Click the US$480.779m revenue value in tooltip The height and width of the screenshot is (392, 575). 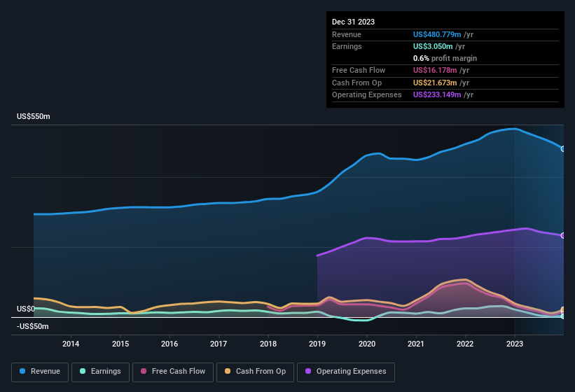[437, 34]
